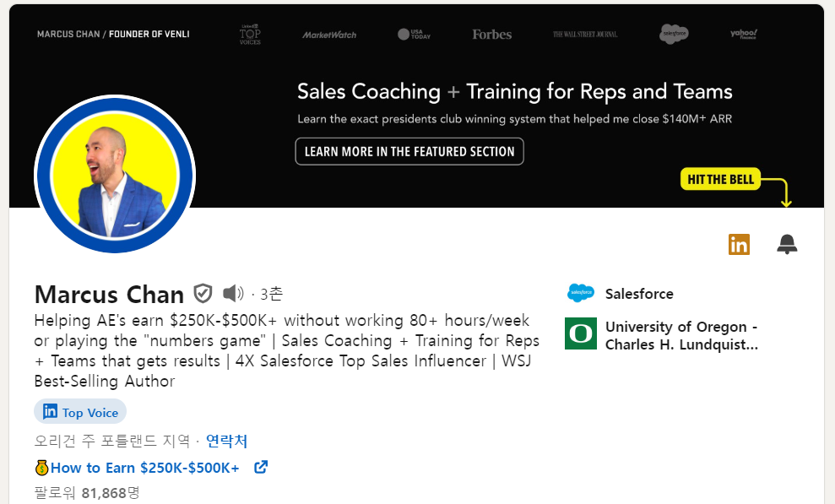Click the profile headline beginning Helping AE's earn
The height and width of the screenshot is (504, 835).
point(286,350)
